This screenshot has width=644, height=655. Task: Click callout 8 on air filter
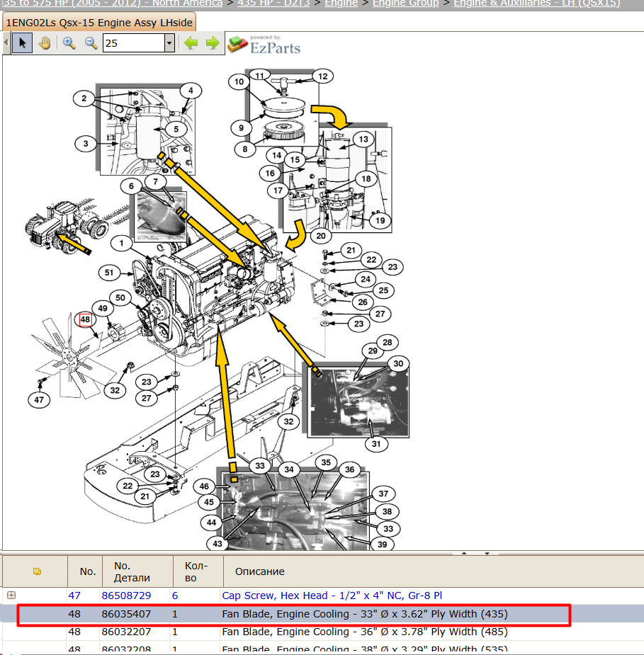pyautogui.click(x=245, y=149)
